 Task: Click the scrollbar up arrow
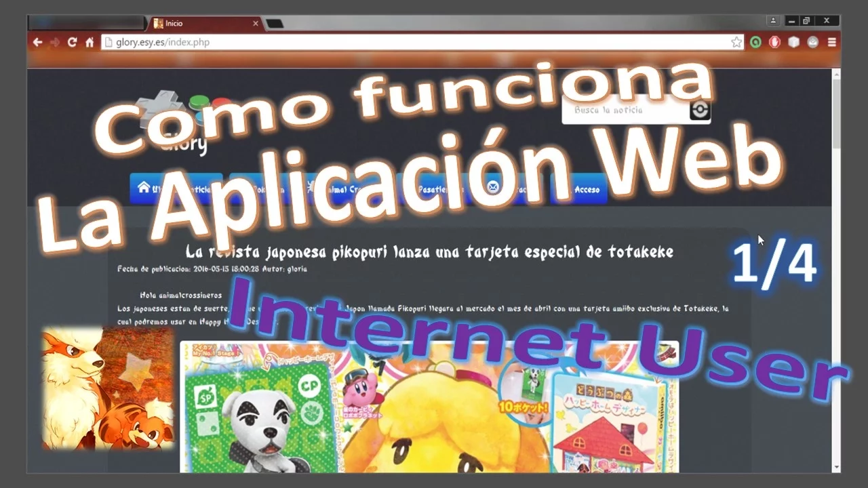837,73
